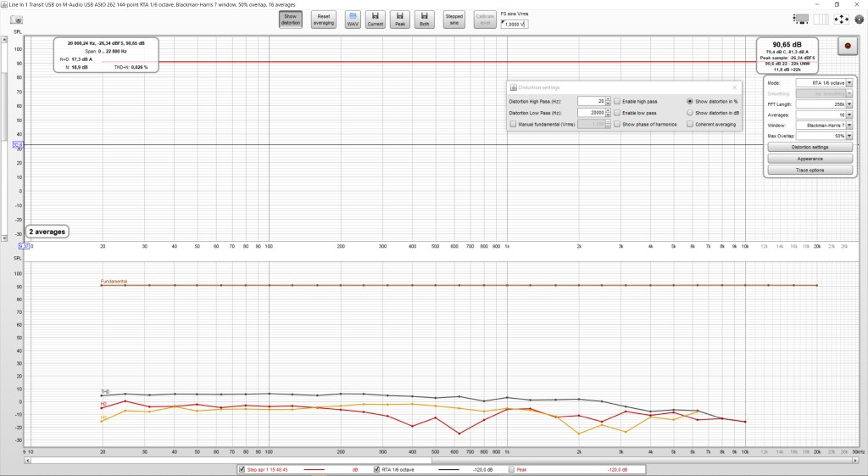Save the Current trace
Screen dimensions: 868x476
click(x=376, y=20)
